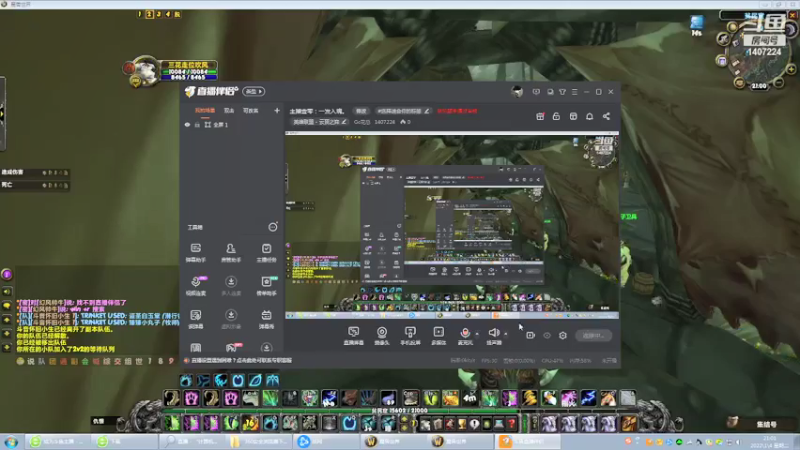Click the share icon in stream header
The image size is (800, 450).
point(606,116)
